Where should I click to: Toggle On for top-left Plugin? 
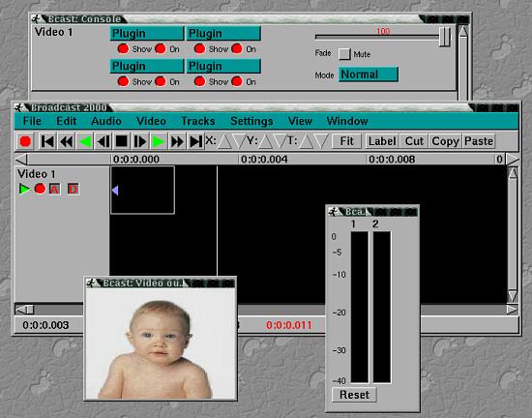161,48
